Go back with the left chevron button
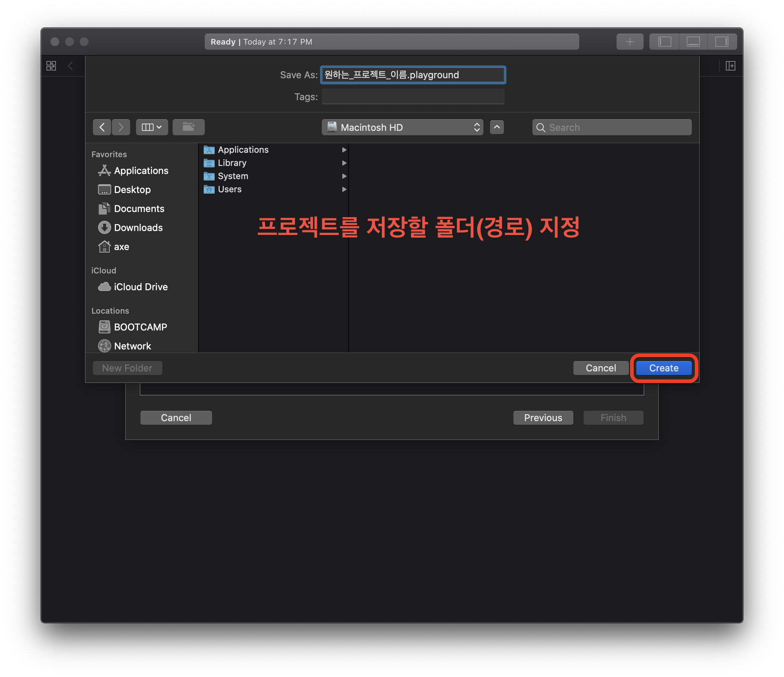The image size is (784, 677). point(102,127)
